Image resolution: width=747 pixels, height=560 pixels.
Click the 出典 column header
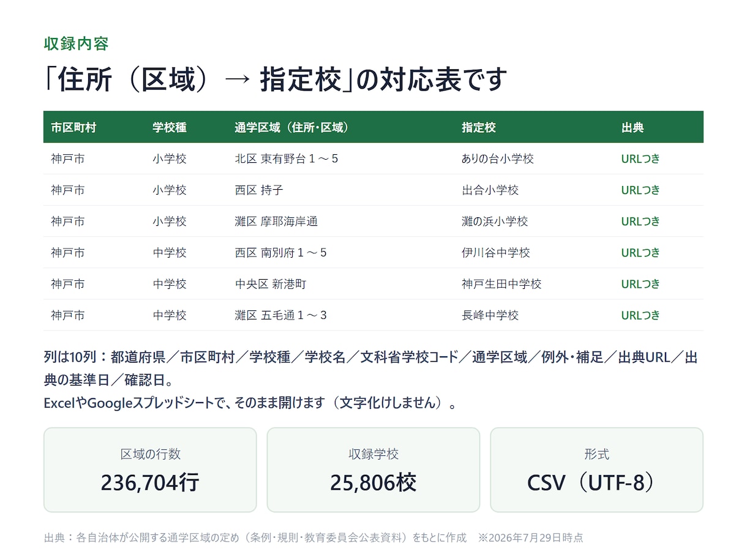click(633, 127)
